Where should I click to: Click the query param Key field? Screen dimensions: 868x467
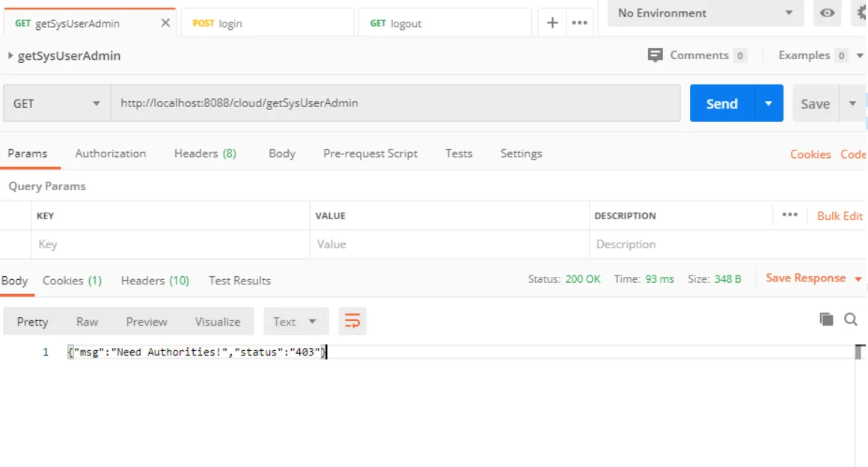pos(171,244)
